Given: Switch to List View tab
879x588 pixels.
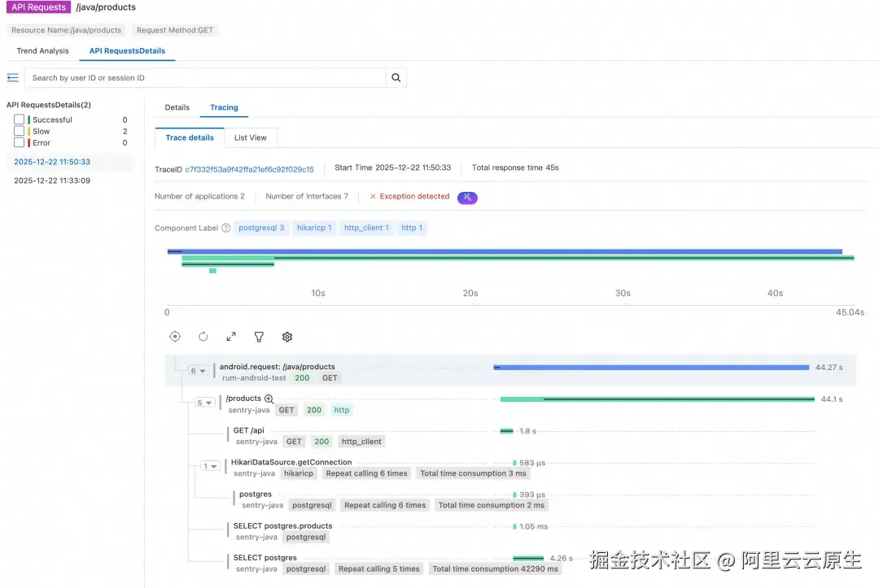Looking at the screenshot, I should pos(251,137).
